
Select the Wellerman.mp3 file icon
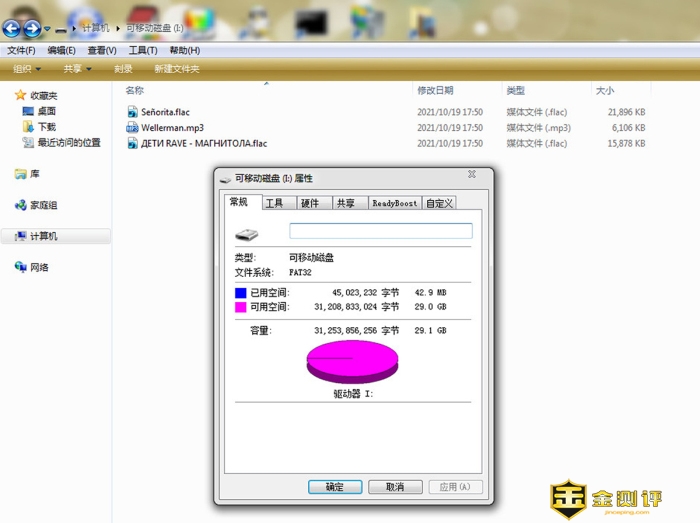click(x=133, y=128)
